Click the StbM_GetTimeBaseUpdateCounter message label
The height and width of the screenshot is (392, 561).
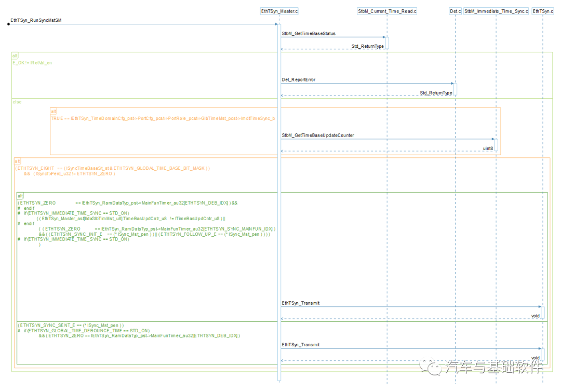click(x=318, y=136)
